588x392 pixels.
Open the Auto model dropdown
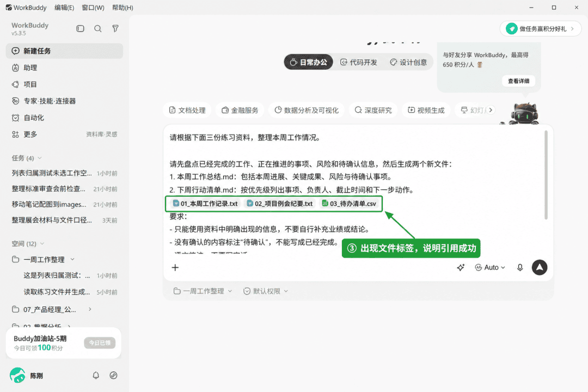(490, 267)
